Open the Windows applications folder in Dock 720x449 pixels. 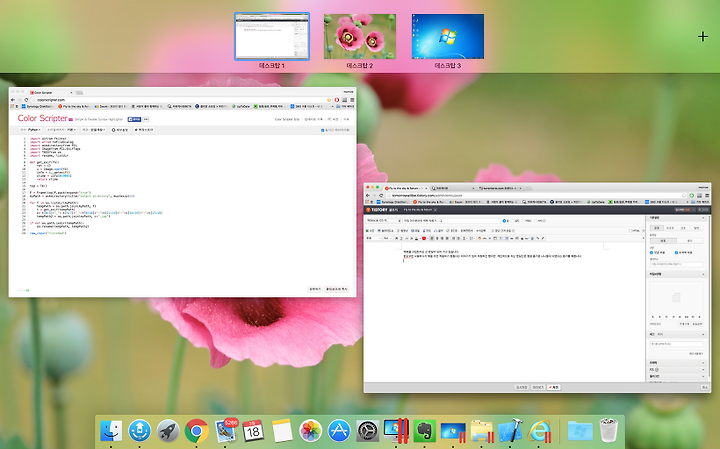580,431
